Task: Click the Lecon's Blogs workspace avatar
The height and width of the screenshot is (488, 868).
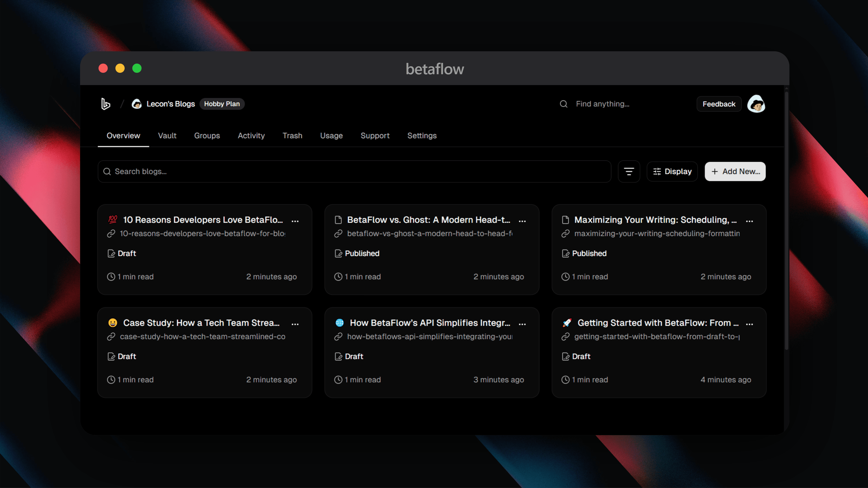Action: [136, 104]
